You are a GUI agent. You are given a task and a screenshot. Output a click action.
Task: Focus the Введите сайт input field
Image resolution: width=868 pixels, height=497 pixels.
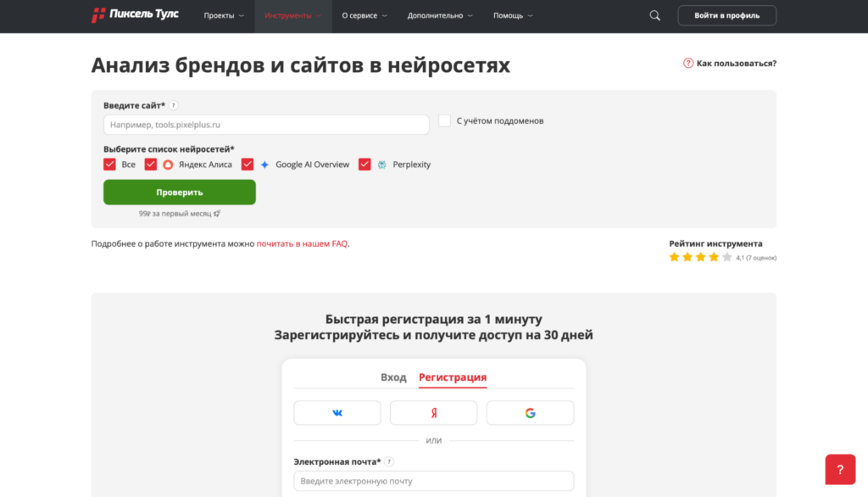(x=266, y=125)
